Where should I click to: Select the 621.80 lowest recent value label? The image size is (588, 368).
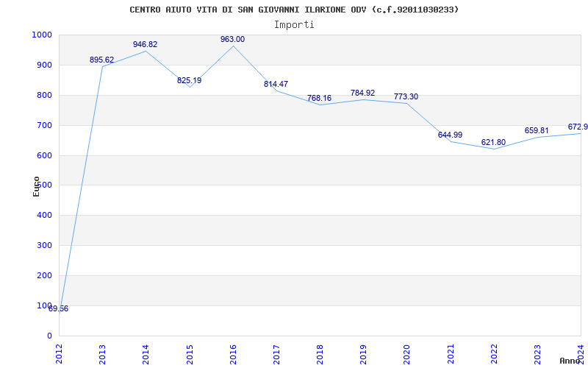point(493,142)
